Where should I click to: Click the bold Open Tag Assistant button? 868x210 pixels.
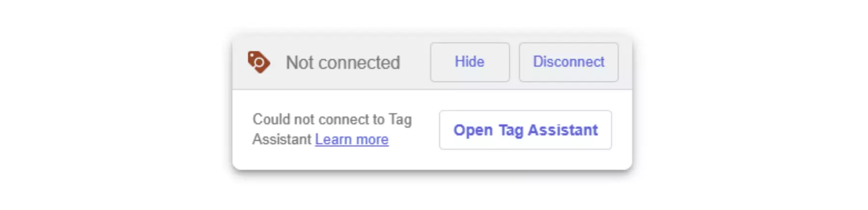coord(525,130)
